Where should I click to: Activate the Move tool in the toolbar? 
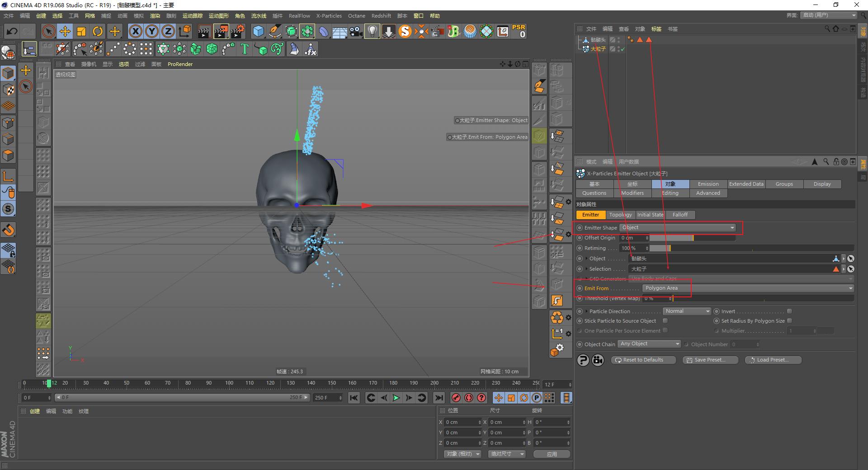(x=65, y=31)
